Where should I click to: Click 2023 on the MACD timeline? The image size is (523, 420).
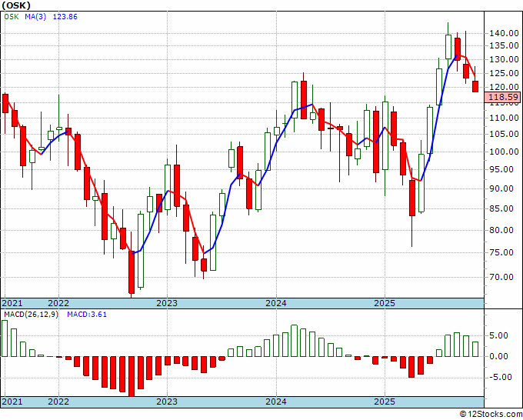pos(167,402)
